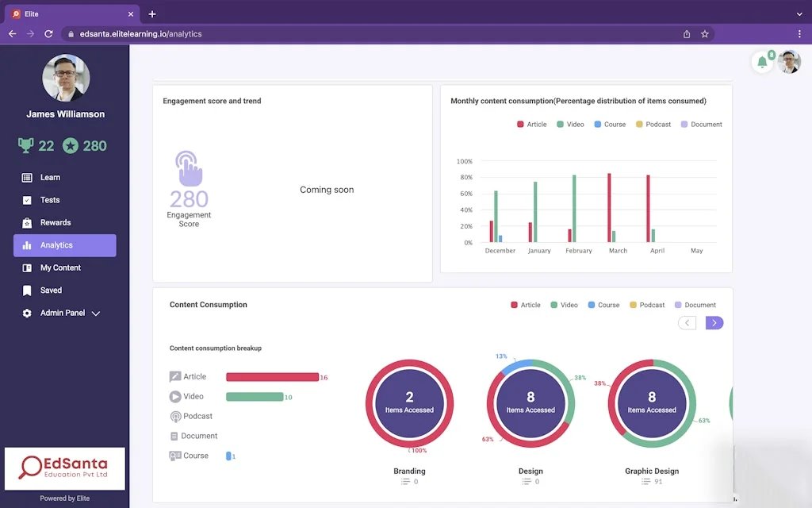The height and width of the screenshot is (508, 812).
Task: Click the engagement score touch icon
Action: tap(189, 168)
